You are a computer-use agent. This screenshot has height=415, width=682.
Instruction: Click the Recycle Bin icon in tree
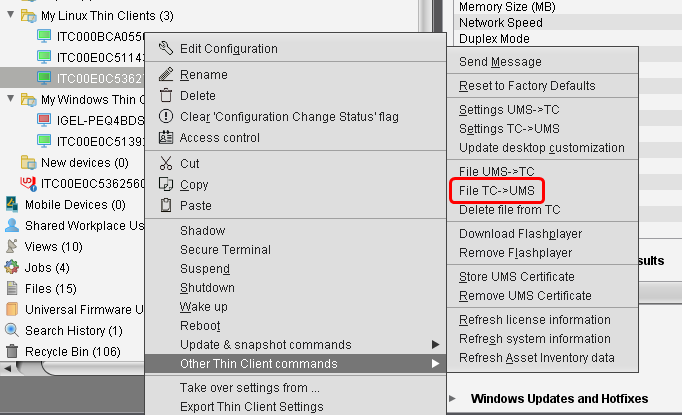coord(12,352)
